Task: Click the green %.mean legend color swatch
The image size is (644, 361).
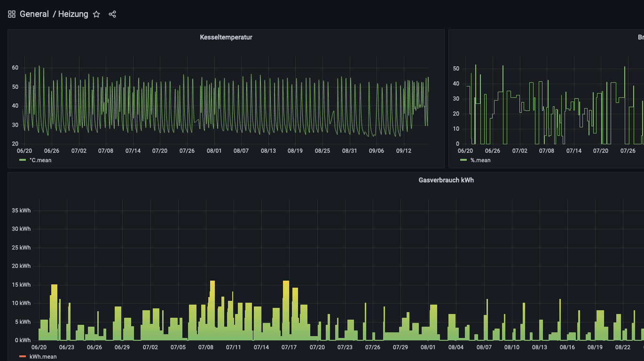Action: click(463, 160)
